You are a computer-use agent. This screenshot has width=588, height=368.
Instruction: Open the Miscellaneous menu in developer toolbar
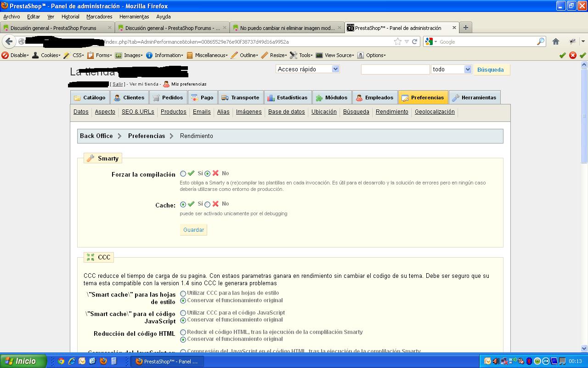tap(207, 55)
